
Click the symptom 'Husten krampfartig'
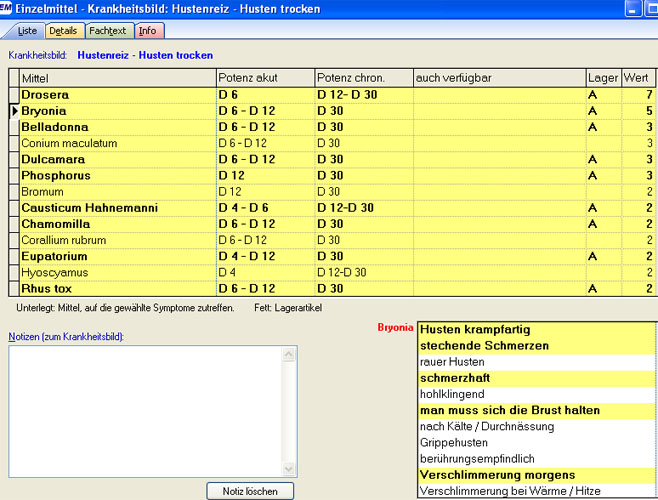(536, 329)
